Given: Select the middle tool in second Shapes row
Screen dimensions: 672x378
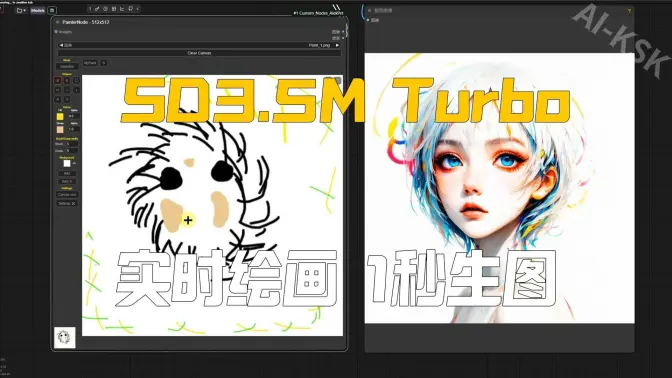Looking at the screenshot, I should (67, 90).
